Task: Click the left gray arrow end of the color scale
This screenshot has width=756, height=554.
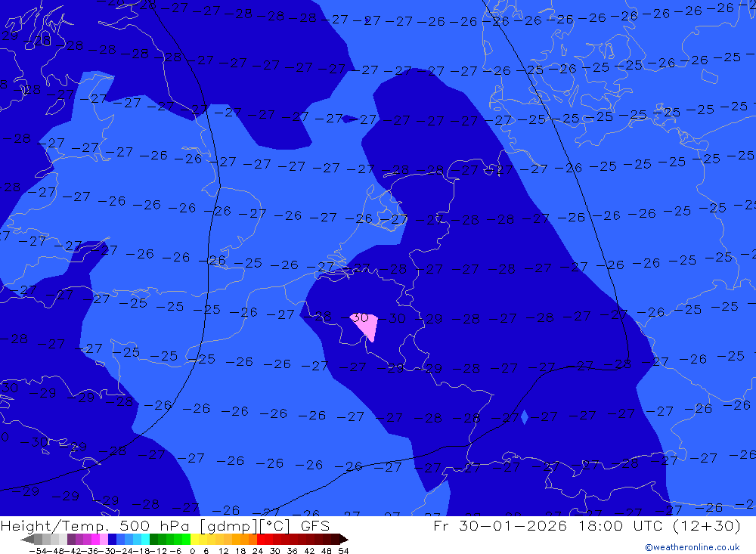Action: pos(27,539)
